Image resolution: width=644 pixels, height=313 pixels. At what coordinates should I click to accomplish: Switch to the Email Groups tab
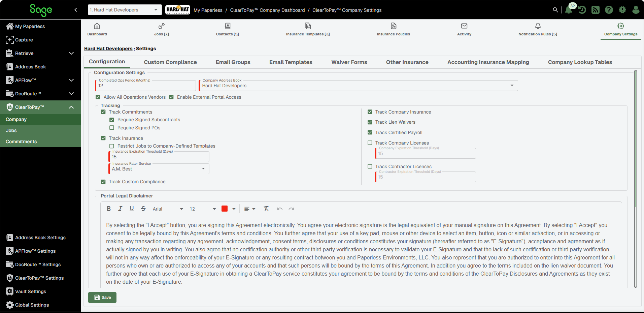tap(233, 62)
